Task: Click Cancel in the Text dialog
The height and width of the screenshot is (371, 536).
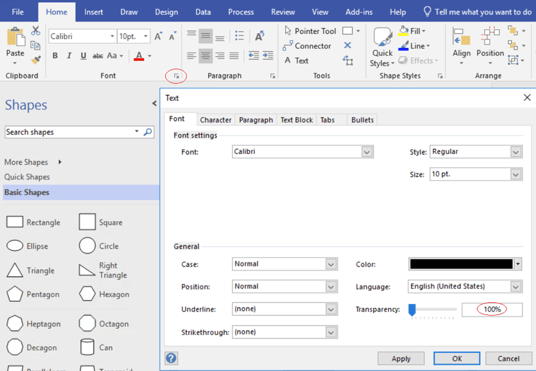Action: tap(508, 358)
